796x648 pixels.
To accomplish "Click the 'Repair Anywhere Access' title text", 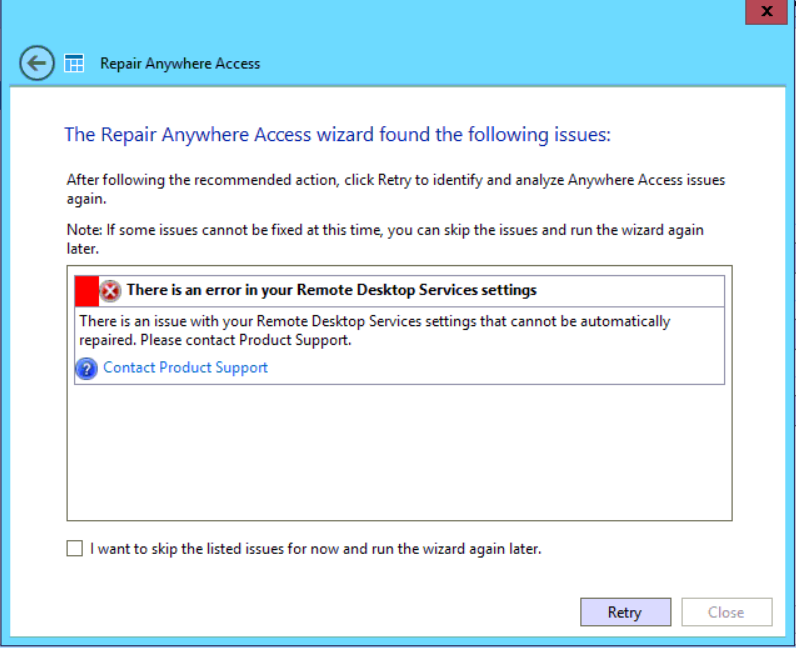I will tap(180, 63).
